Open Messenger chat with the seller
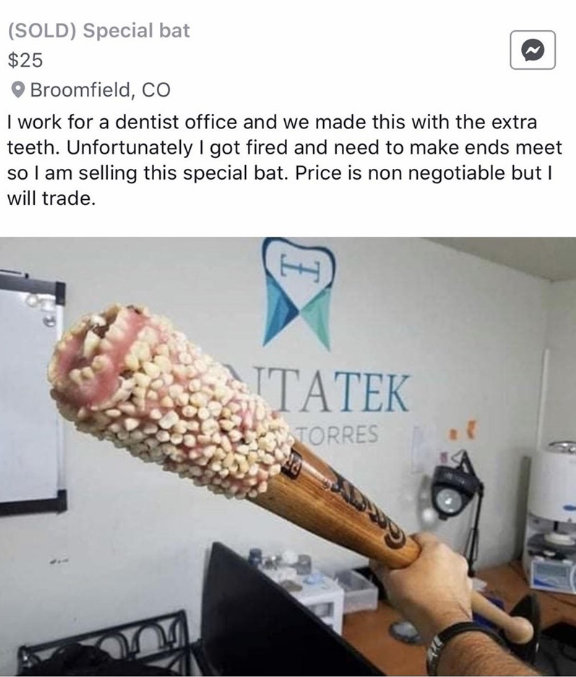The height and width of the screenshot is (677, 576). (532, 50)
